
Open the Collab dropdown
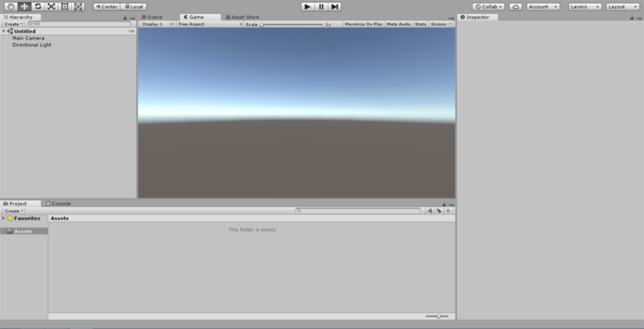pyautogui.click(x=488, y=6)
